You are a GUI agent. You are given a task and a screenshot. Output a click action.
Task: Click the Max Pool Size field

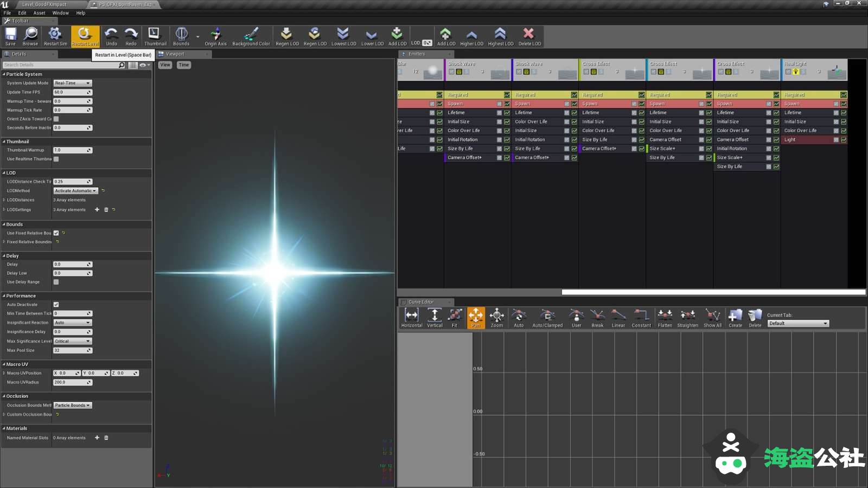(x=72, y=350)
